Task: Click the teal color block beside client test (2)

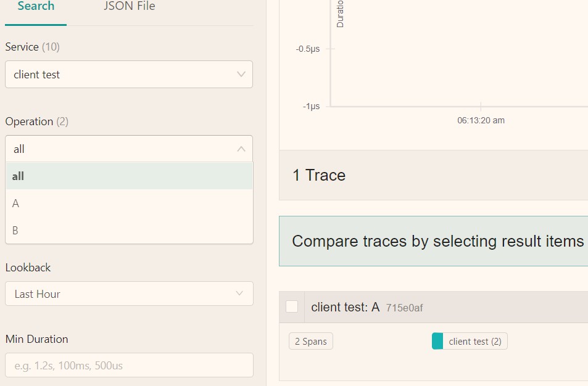Action: click(x=437, y=341)
